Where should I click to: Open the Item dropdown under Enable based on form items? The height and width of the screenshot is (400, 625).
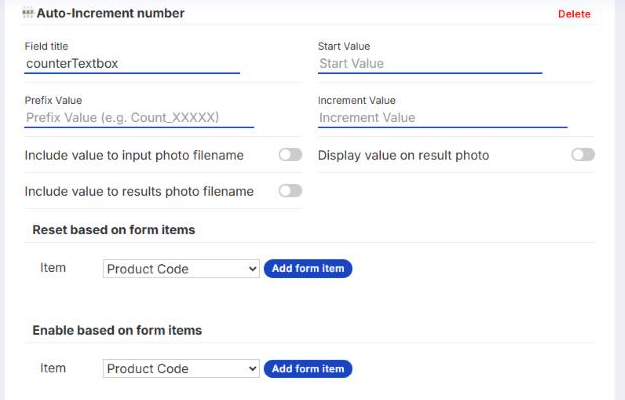tap(181, 369)
